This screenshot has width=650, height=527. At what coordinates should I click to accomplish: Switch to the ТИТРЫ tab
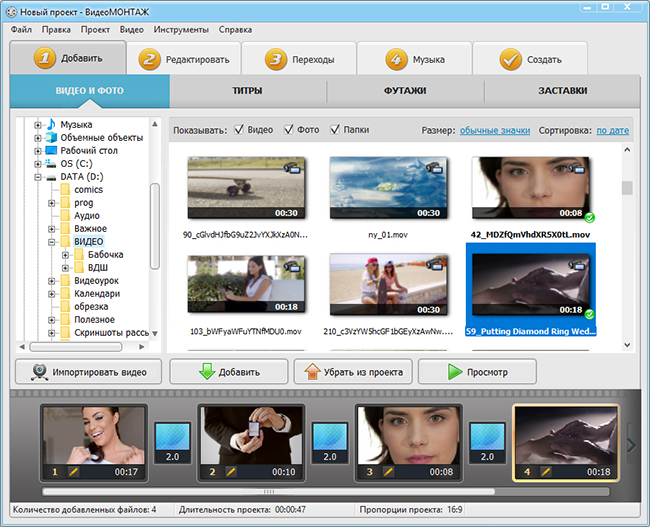click(x=246, y=91)
